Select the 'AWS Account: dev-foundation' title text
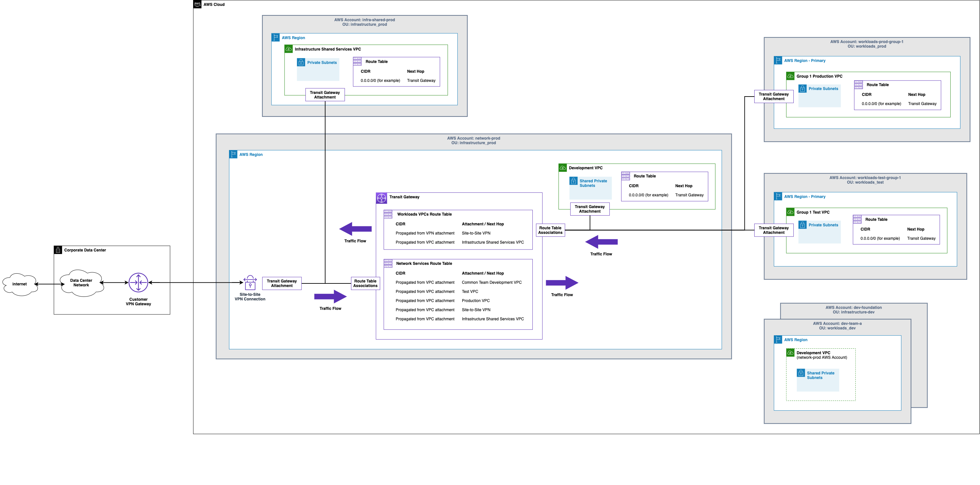 point(854,307)
